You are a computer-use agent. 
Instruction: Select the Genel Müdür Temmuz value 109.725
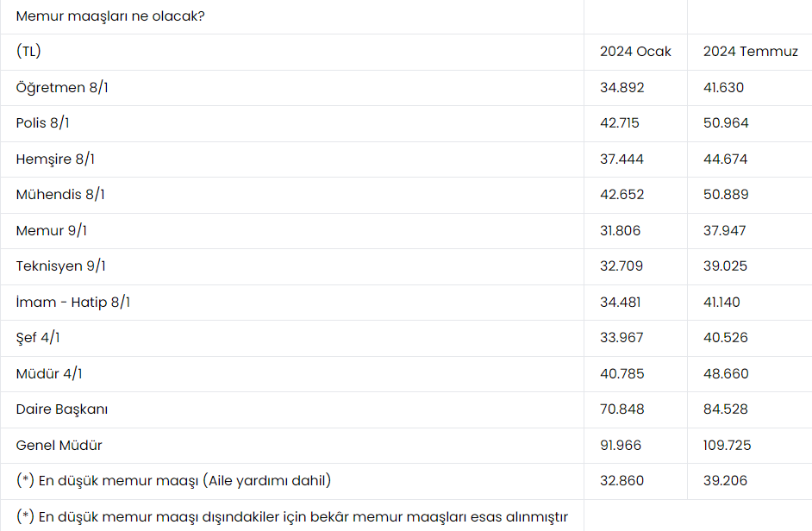(x=728, y=446)
